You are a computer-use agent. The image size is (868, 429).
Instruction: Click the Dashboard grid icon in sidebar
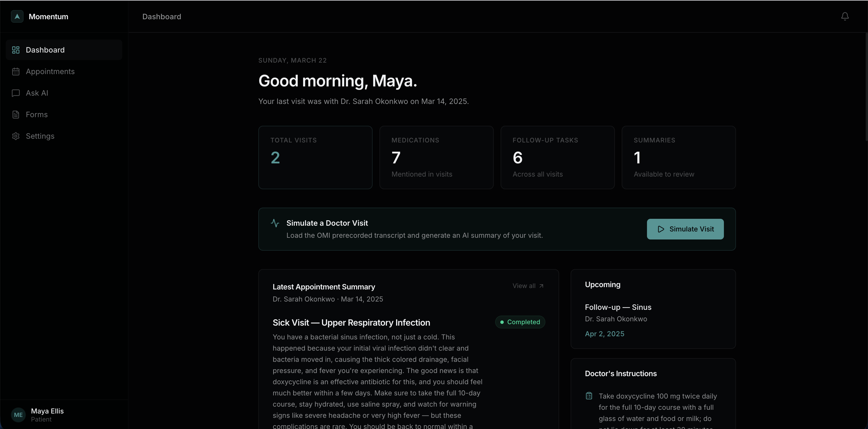[x=16, y=50]
